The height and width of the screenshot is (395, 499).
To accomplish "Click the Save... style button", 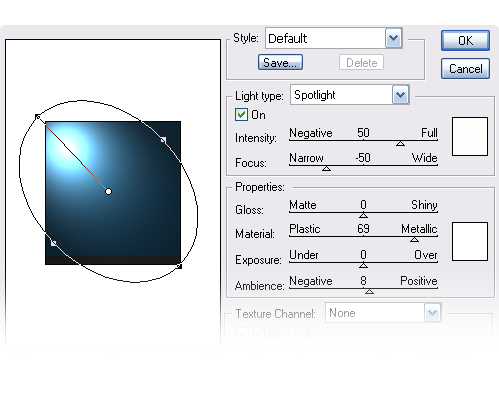I will click(280, 62).
